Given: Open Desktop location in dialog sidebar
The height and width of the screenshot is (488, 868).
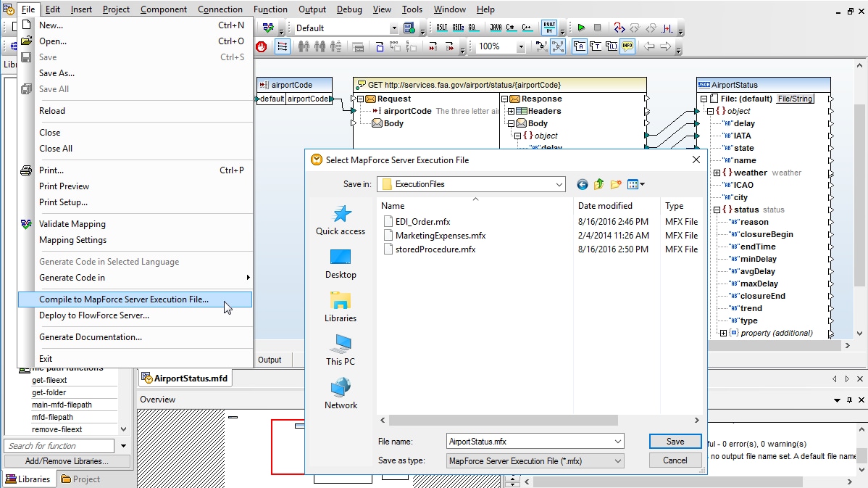Looking at the screenshot, I should (x=341, y=264).
